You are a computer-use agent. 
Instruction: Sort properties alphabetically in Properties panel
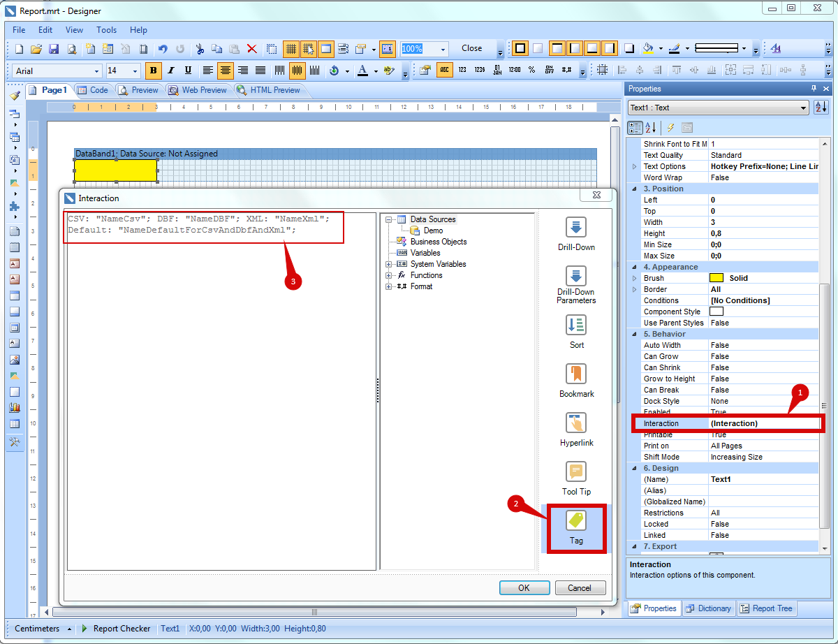tap(650, 127)
